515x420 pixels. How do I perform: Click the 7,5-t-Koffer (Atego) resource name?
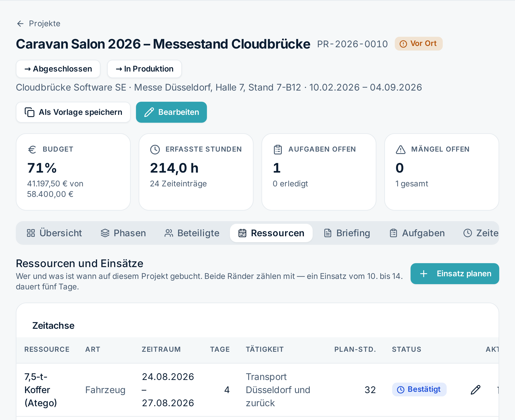41,390
